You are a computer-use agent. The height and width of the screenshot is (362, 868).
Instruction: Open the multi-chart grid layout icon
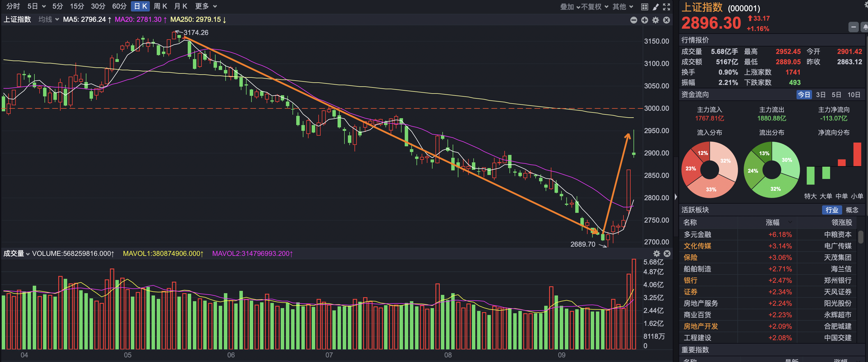coord(644,7)
